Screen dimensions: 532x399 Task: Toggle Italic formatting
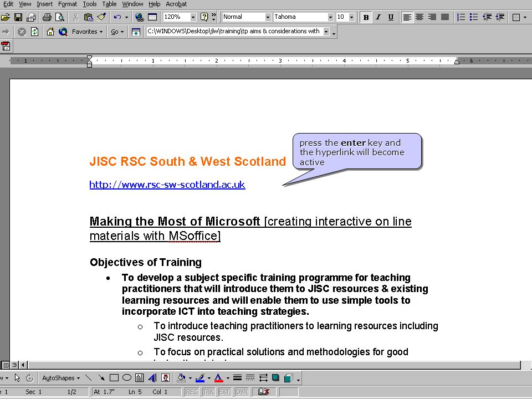click(378, 17)
